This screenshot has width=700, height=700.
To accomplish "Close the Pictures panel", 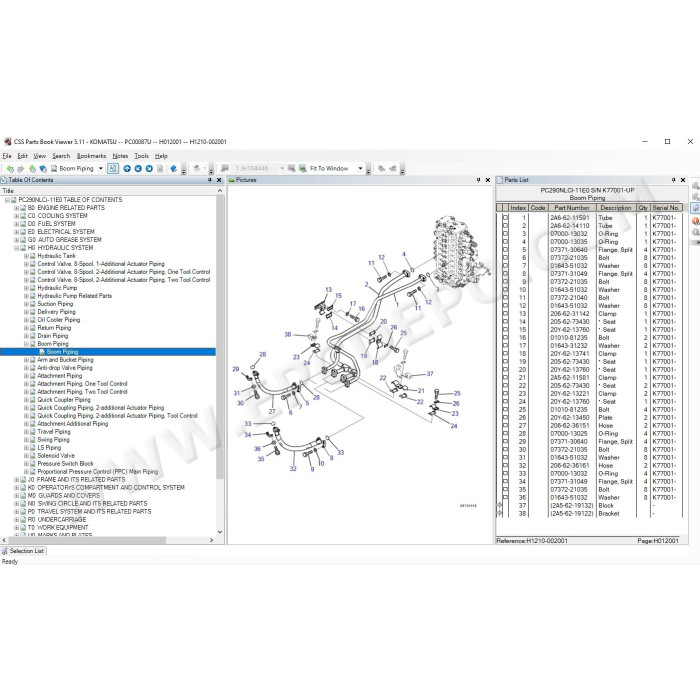I will pos(488,180).
